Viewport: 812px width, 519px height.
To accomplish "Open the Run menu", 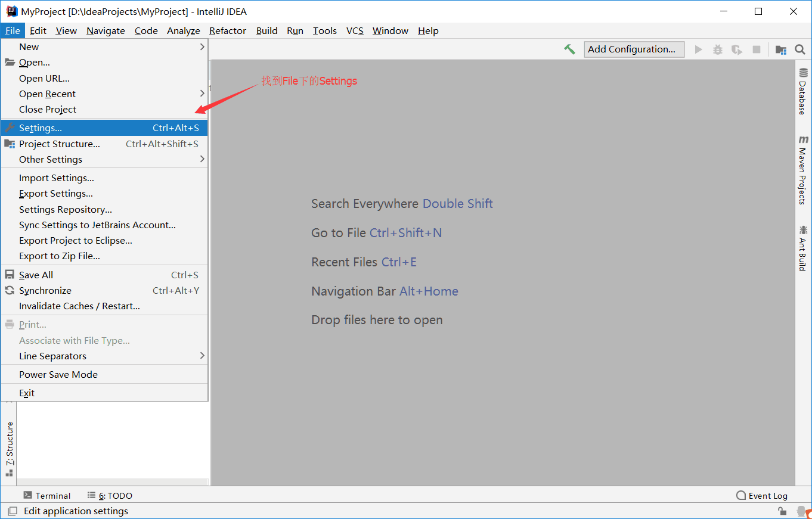I will [295, 31].
